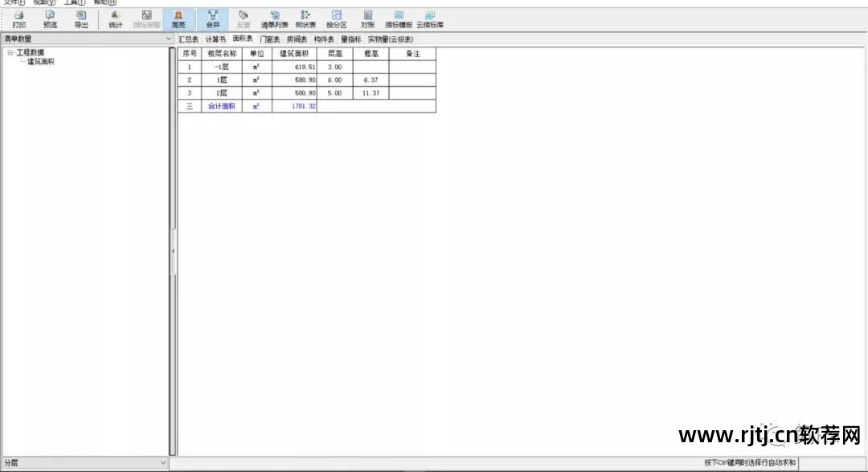Click the panel splitter collapse handle
The image size is (868, 472).
[x=173, y=252]
